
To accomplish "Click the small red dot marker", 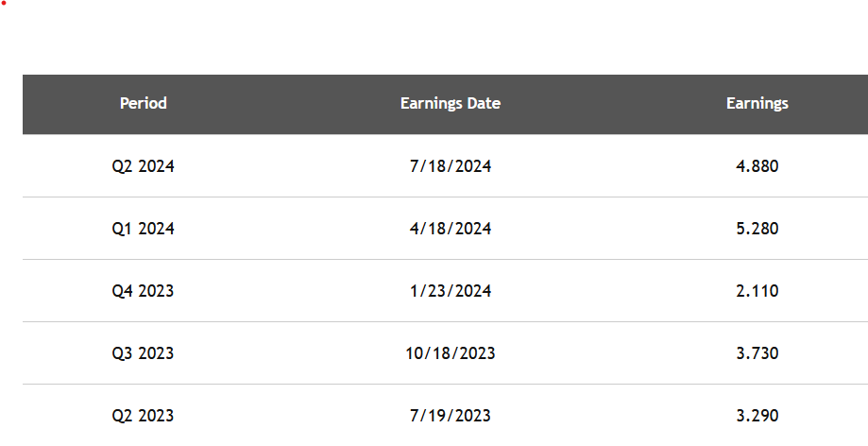I will 4,3.
